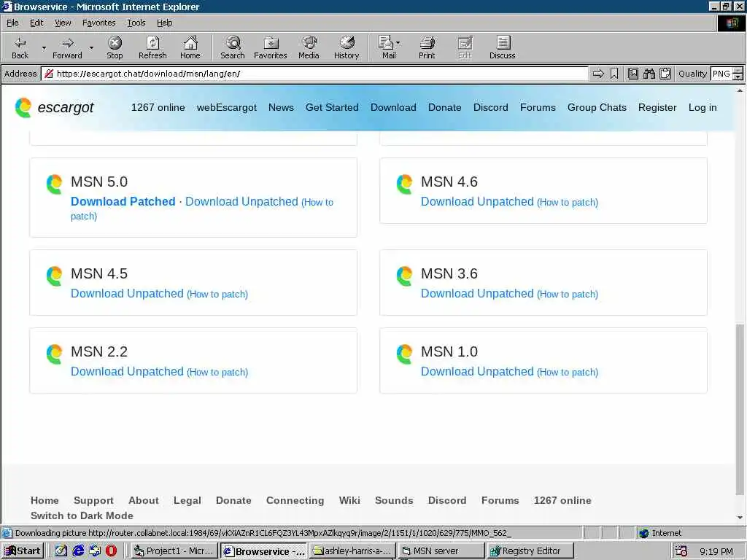Open the Forward history dropdown arrow
This screenshot has height=560, width=747.
tap(91, 47)
